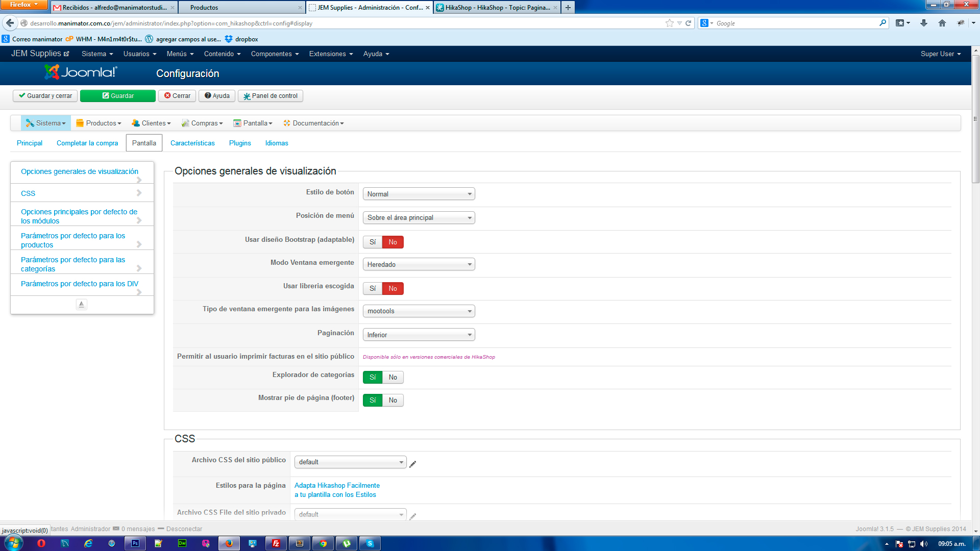The image size is (980, 551).
Task: Enable Bootstrap design by clicking Sí
Action: point(373,242)
